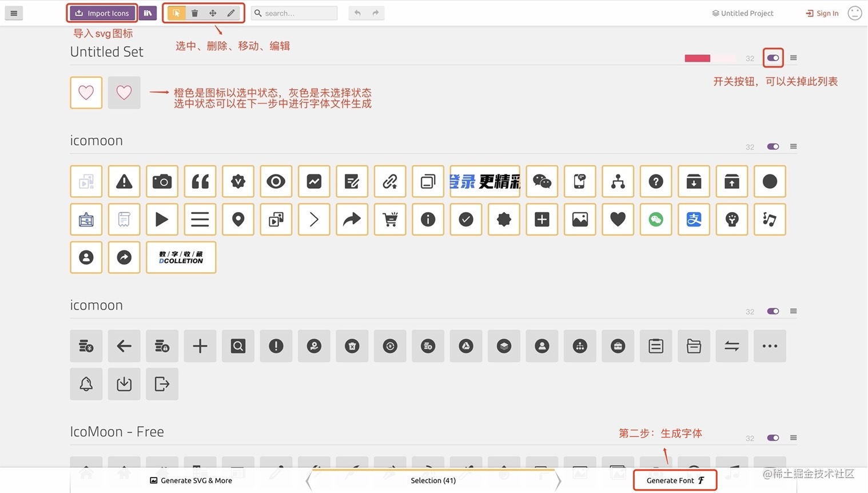Click the selected heart icon in Untitled Set

coord(86,92)
